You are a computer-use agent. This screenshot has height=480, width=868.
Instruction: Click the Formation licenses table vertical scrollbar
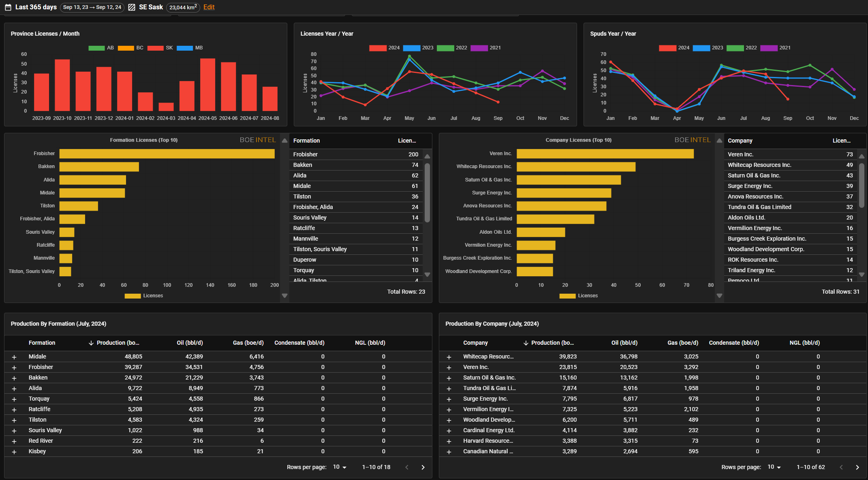click(427, 192)
